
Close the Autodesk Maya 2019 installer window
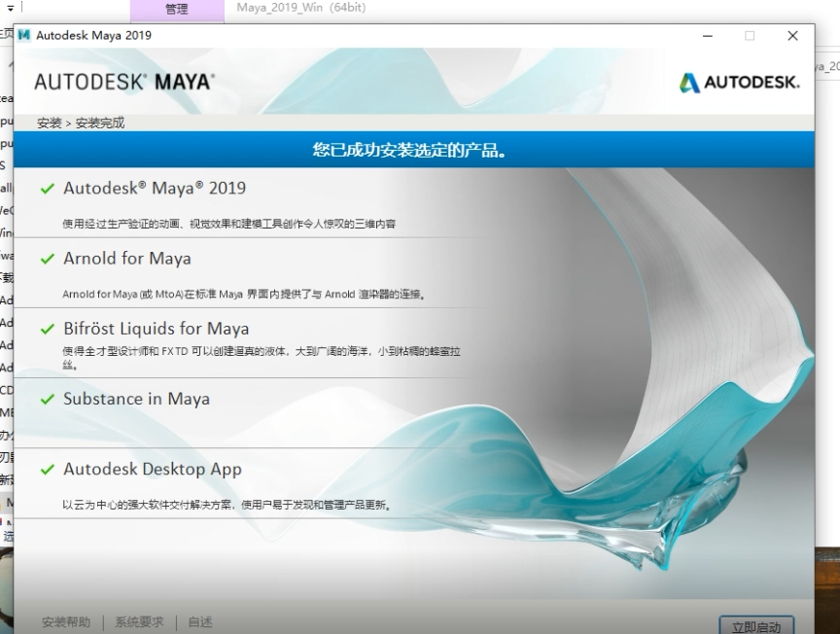[793, 36]
